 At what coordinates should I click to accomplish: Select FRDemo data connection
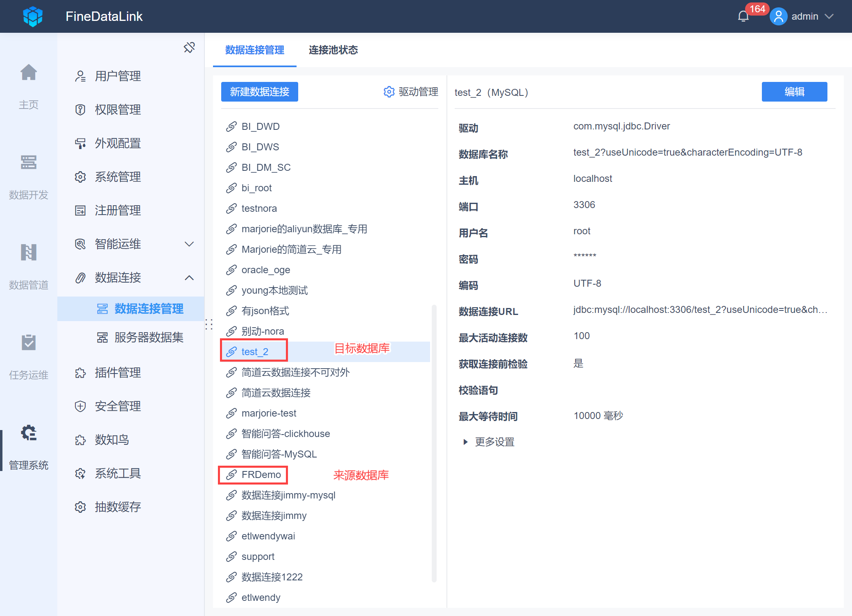[261, 475]
